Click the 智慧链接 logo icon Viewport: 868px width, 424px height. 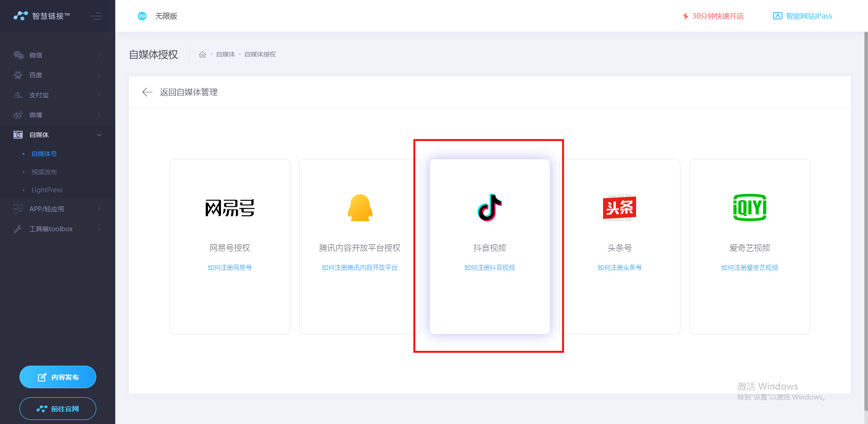(21, 16)
